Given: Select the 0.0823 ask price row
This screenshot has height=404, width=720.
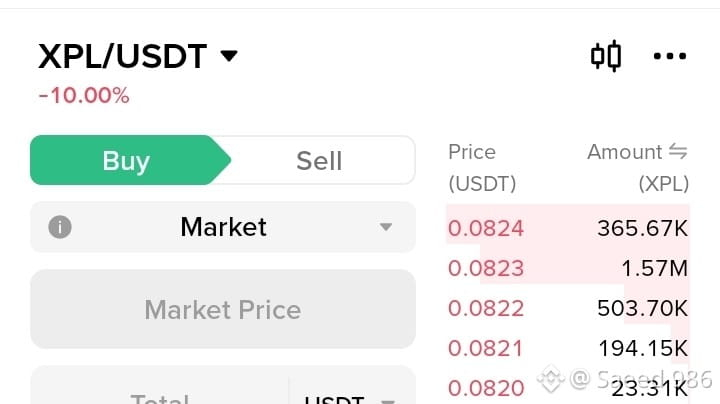Looking at the screenshot, I should click(486, 268).
